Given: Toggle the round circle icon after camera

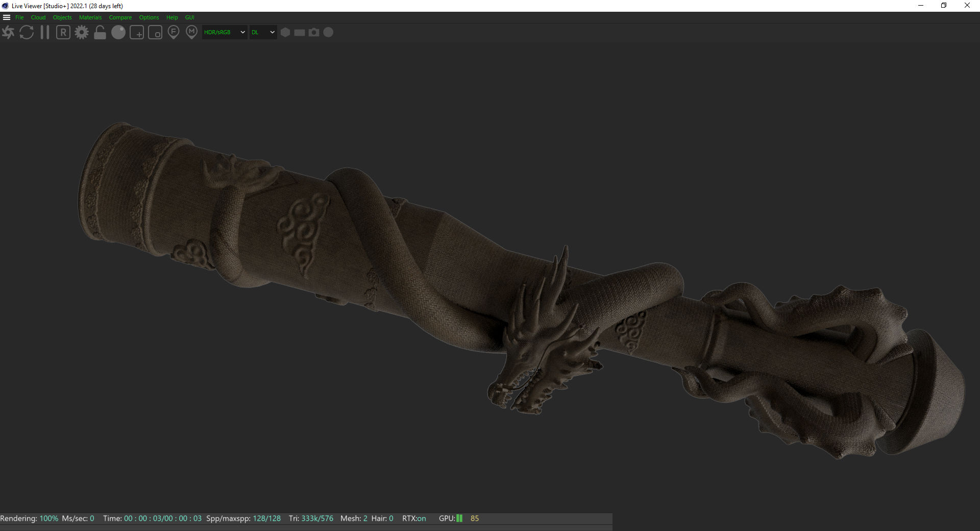Looking at the screenshot, I should 329,32.
